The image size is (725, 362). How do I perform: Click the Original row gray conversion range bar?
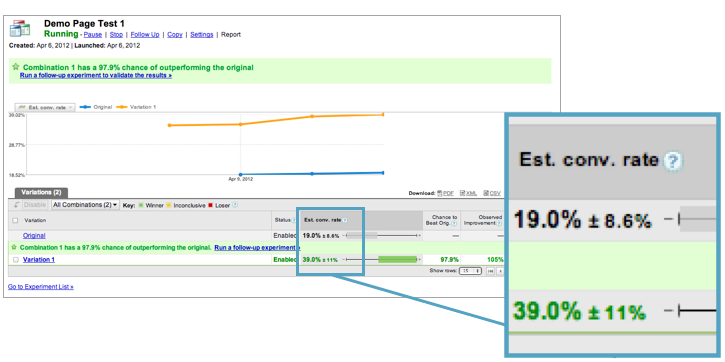pos(362,236)
